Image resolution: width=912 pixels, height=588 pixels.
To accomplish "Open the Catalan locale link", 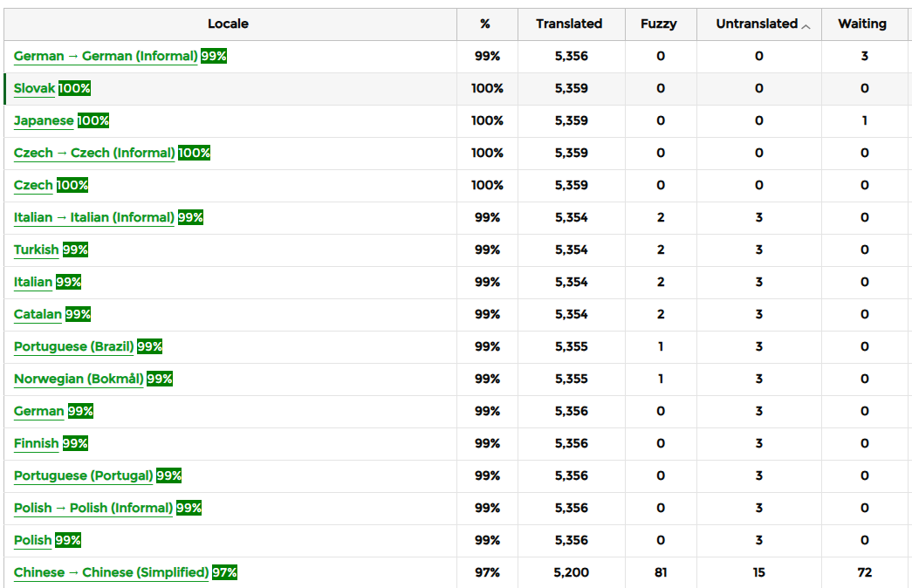I will pos(38,315).
